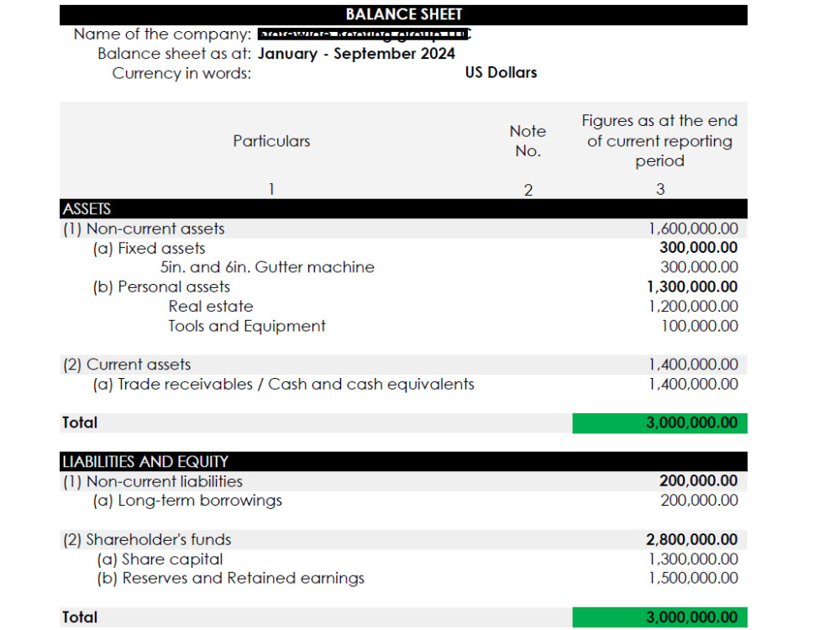Select the ASSETS section header row
The height and width of the screenshot is (630, 840).
coord(403,208)
